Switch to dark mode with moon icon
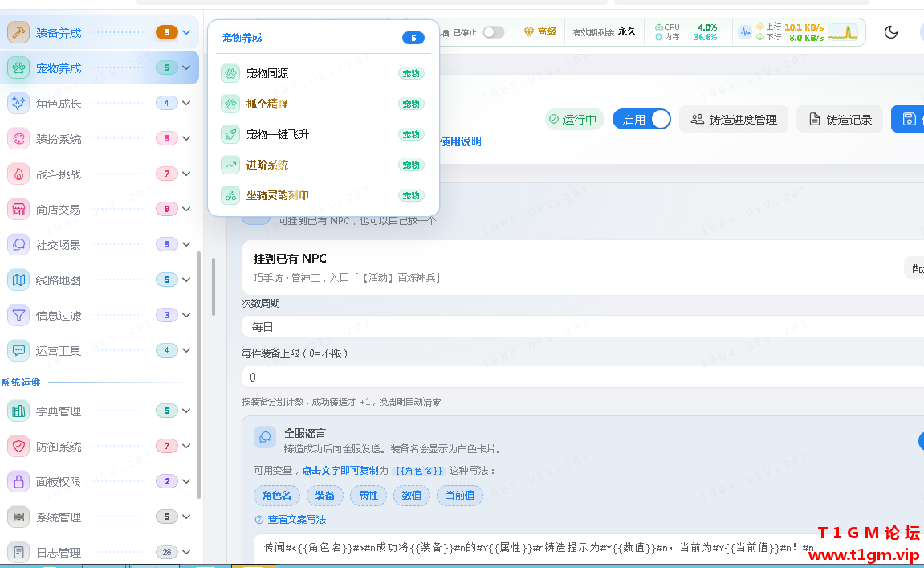 tap(891, 32)
